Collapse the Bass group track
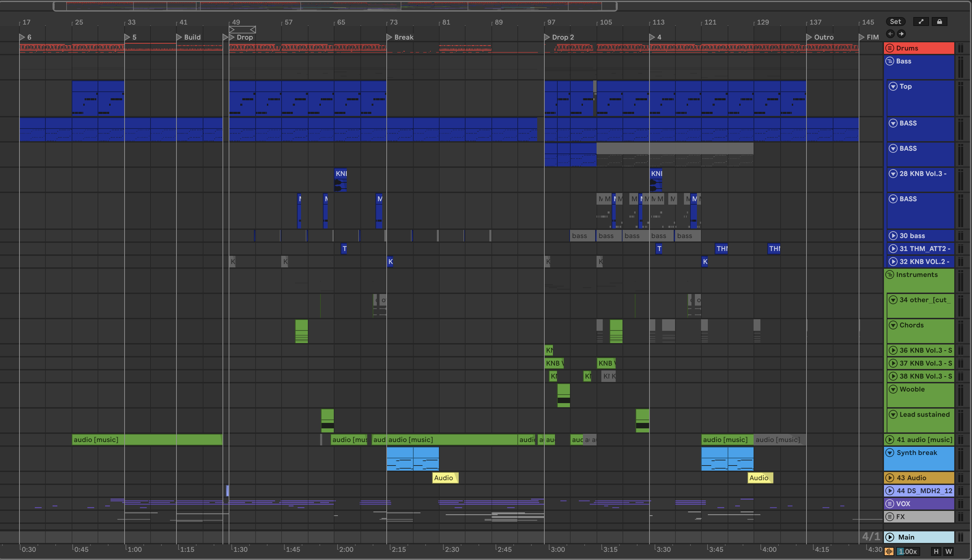Viewport: 972px width, 560px height. point(890,61)
